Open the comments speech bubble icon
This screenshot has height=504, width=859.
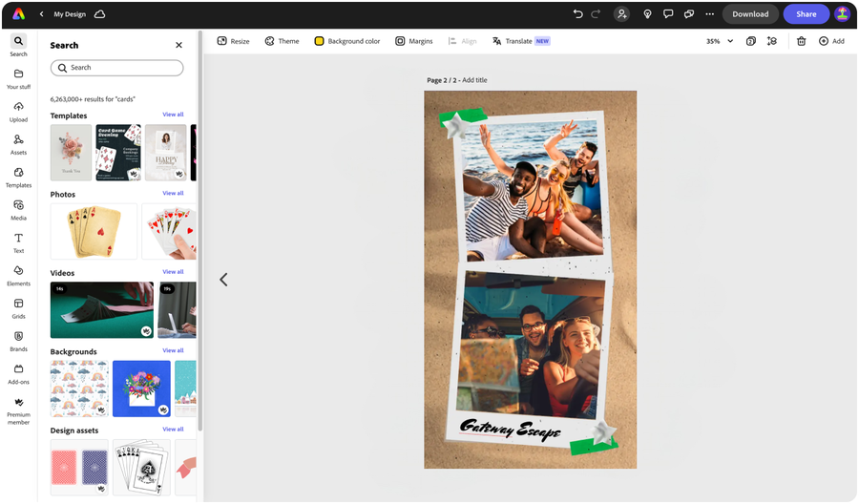668,14
